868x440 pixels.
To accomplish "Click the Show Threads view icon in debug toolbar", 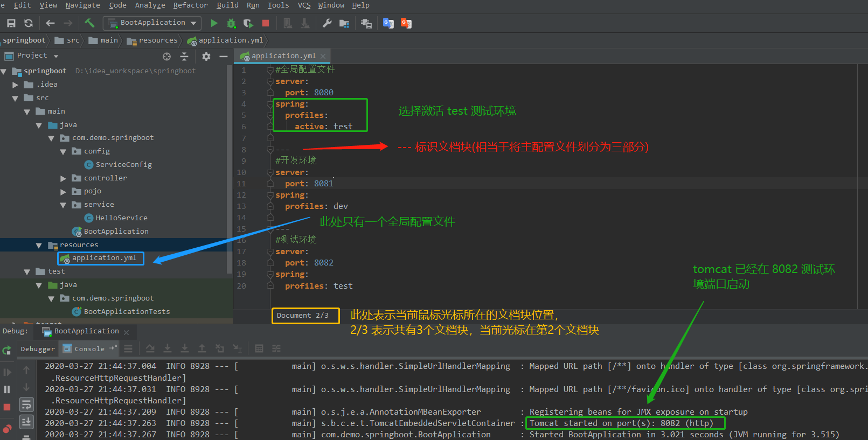I will pos(128,349).
